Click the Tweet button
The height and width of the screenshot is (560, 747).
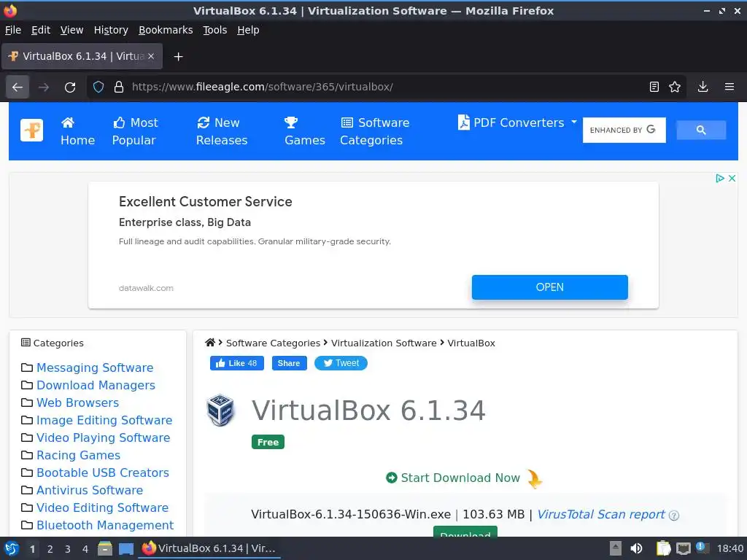click(341, 363)
